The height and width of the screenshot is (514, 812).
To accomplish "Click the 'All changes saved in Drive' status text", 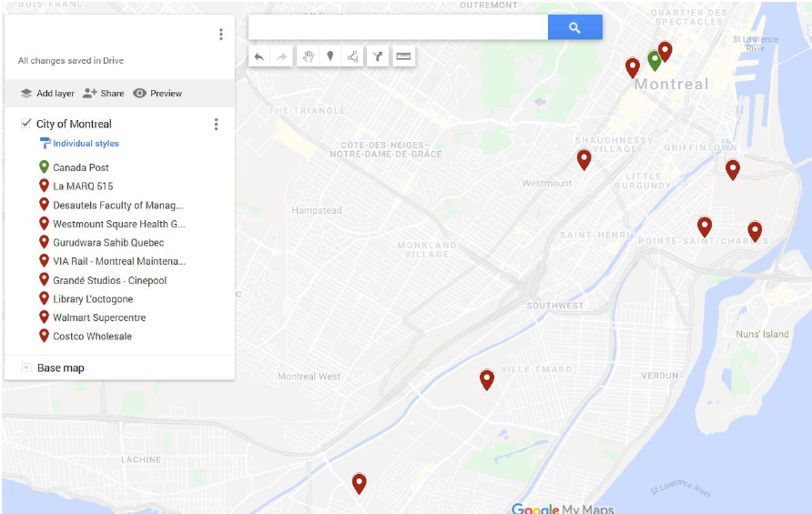I will click(71, 61).
